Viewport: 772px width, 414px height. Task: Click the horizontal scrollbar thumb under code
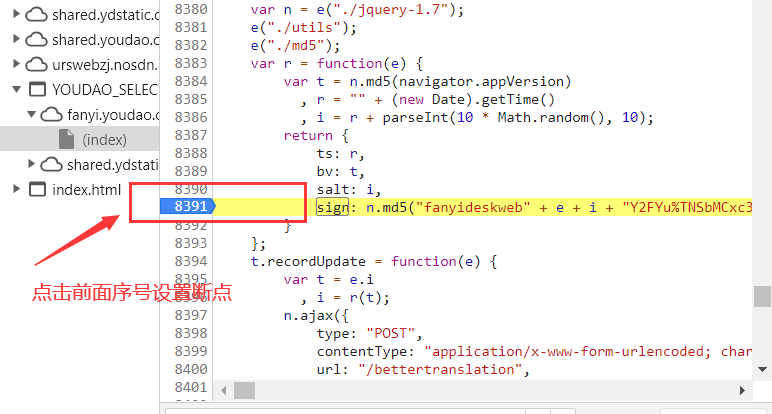pyautogui.click(x=244, y=390)
